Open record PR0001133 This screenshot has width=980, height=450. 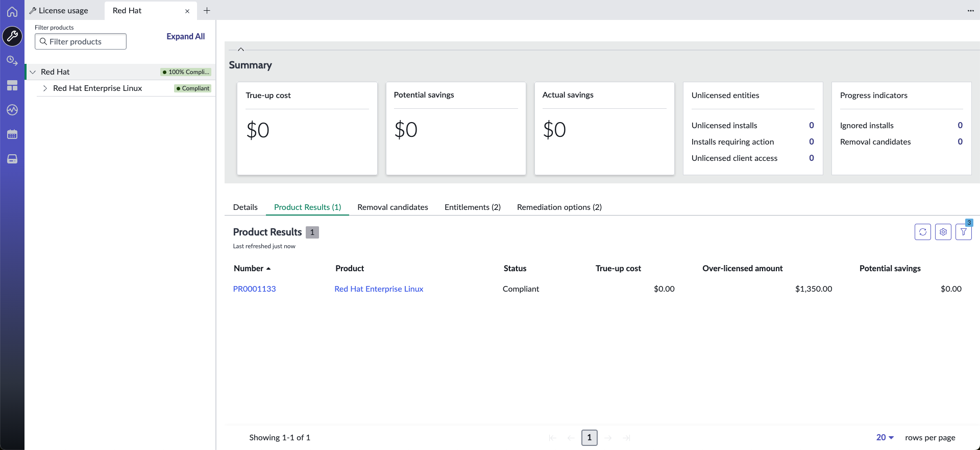point(255,289)
